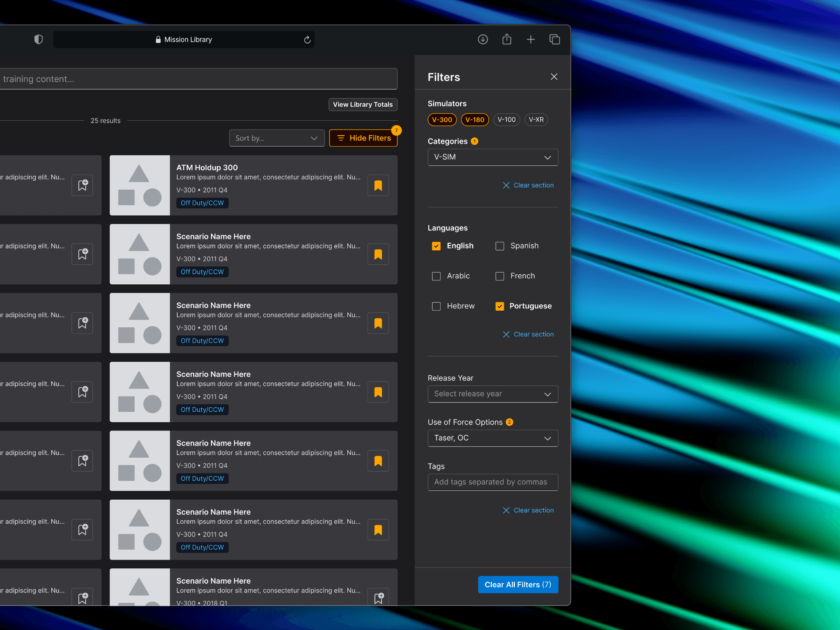Image resolution: width=840 pixels, height=630 pixels.
Task: Open the Select release year dropdown
Action: coord(493,394)
